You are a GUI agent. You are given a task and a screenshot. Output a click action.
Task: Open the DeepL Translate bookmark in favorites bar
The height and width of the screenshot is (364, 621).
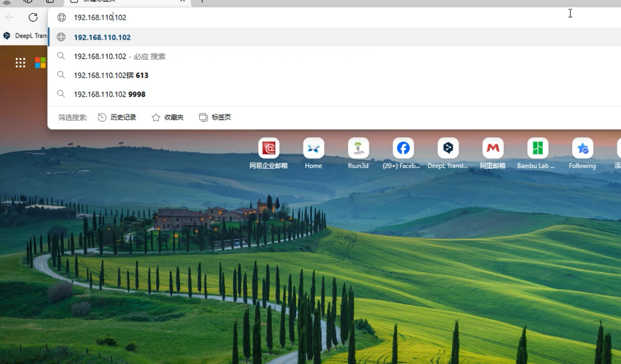25,36
